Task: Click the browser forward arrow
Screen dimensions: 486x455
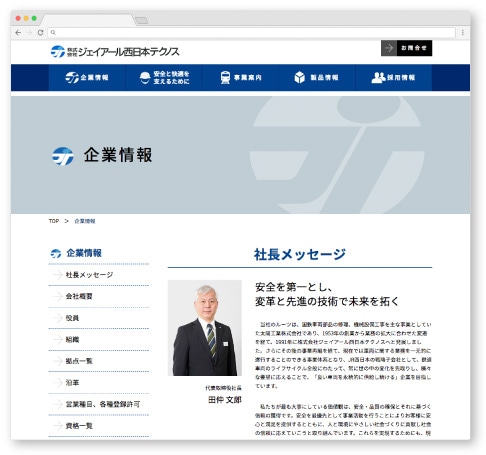Action: click(x=29, y=33)
